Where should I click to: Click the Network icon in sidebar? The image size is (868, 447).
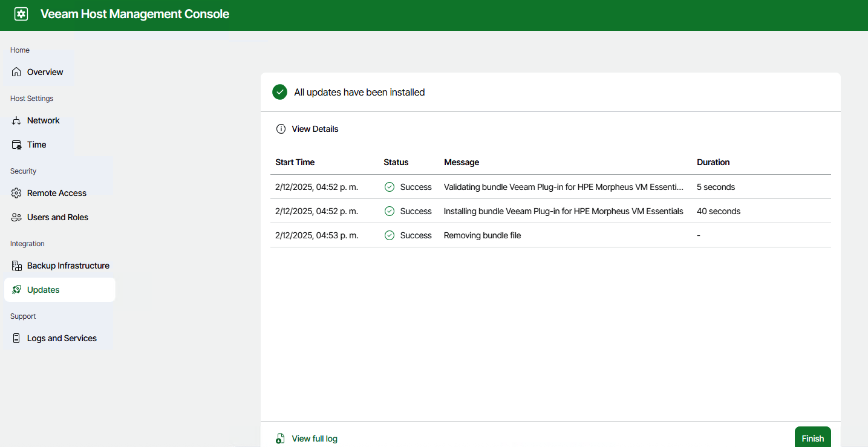16,120
